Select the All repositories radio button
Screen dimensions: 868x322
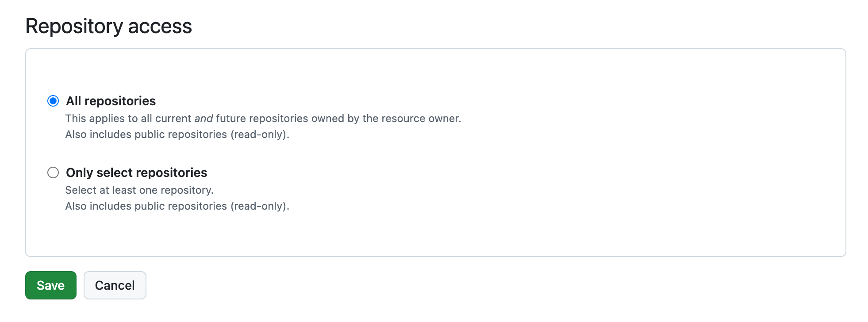(53, 101)
